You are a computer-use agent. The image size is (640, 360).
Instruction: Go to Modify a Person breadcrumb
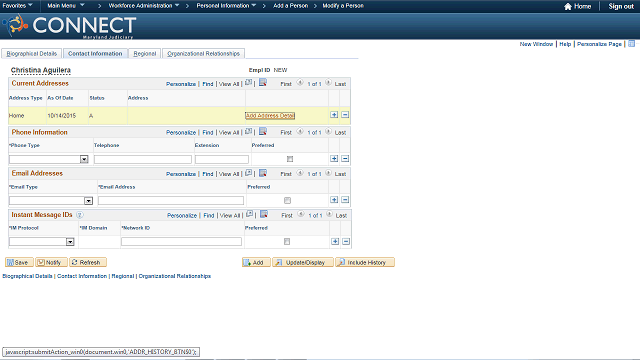click(x=343, y=6)
